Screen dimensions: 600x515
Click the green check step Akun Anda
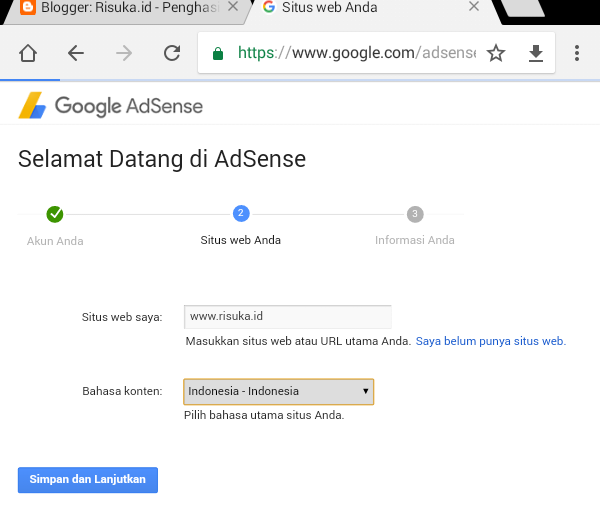pos(55,214)
